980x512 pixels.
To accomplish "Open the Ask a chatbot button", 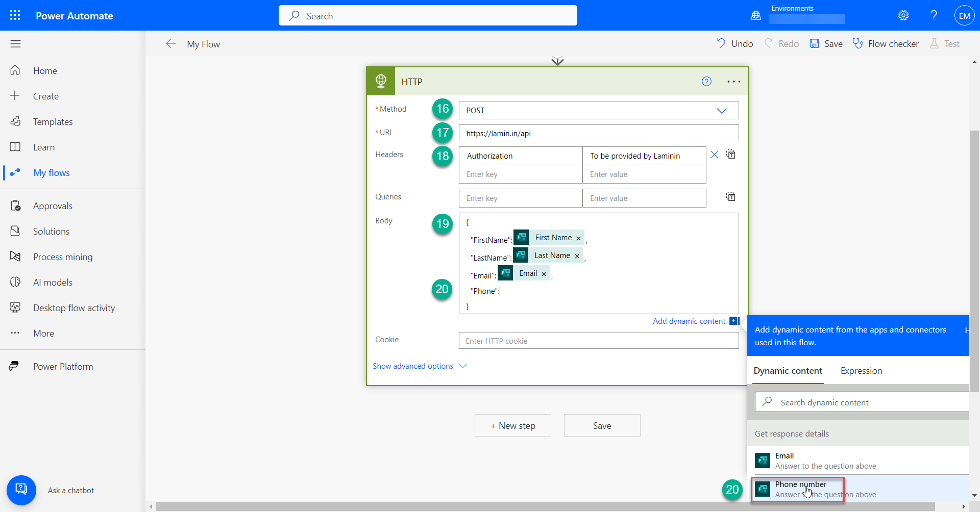I will click(21, 490).
